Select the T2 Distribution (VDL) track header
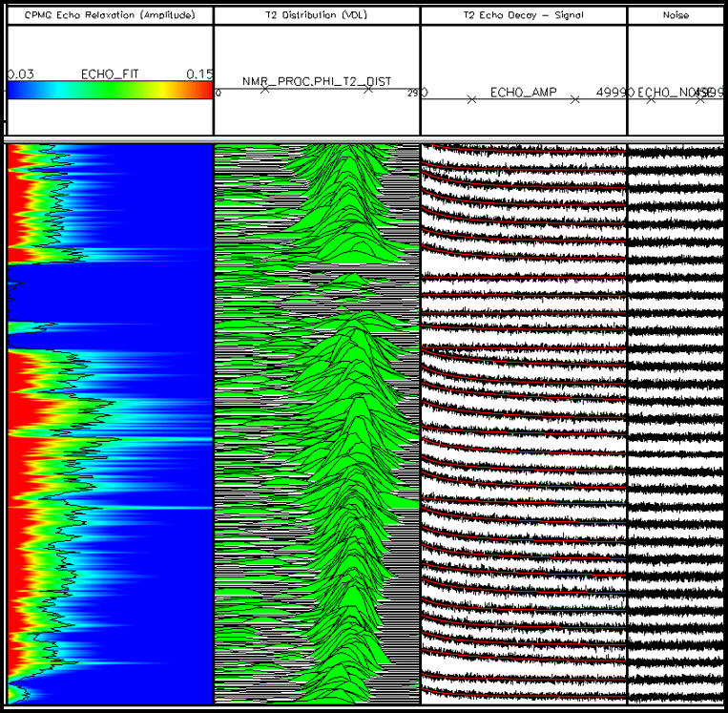The width and height of the screenshot is (728, 713). click(317, 15)
